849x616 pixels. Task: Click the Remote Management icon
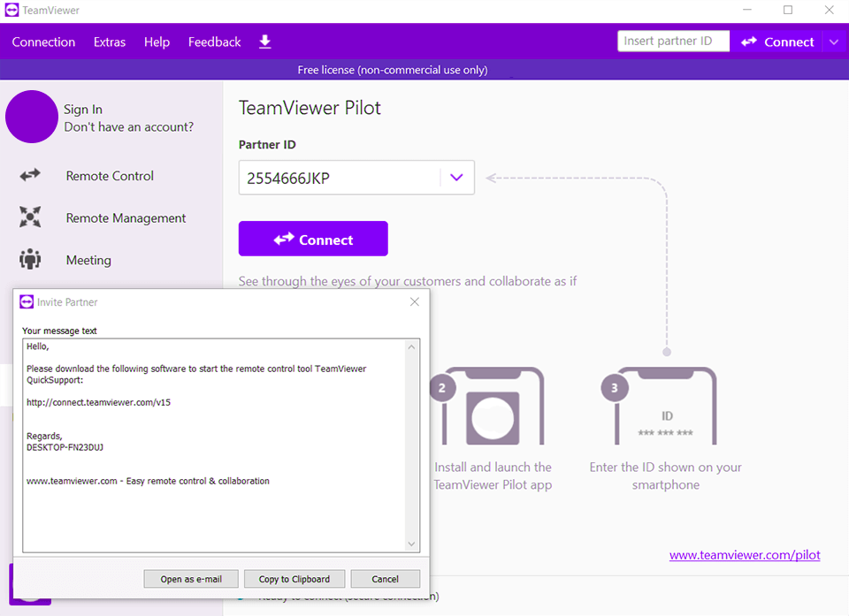click(30, 217)
